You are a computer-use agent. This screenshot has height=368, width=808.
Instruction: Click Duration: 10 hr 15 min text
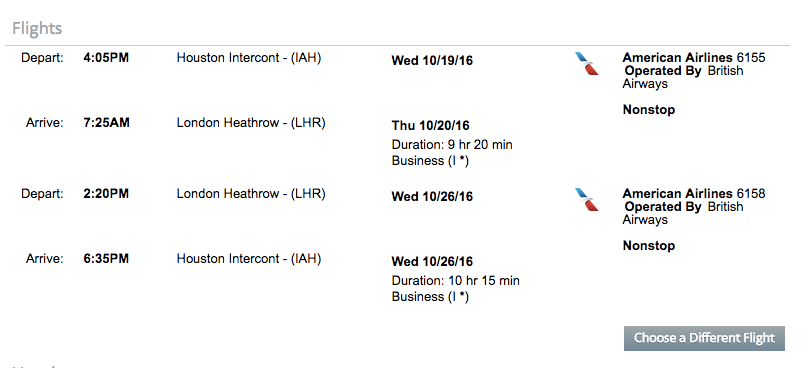[x=456, y=281]
